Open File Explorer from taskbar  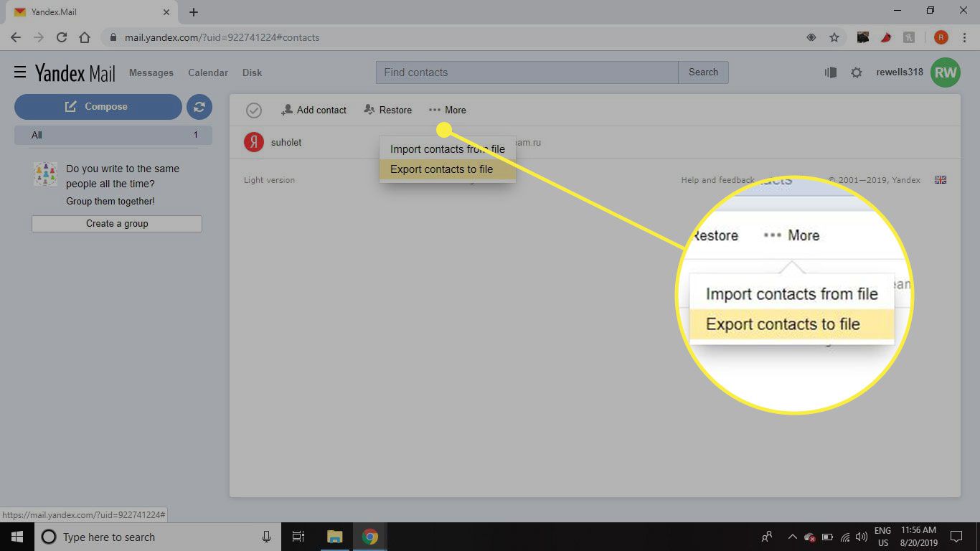(334, 537)
